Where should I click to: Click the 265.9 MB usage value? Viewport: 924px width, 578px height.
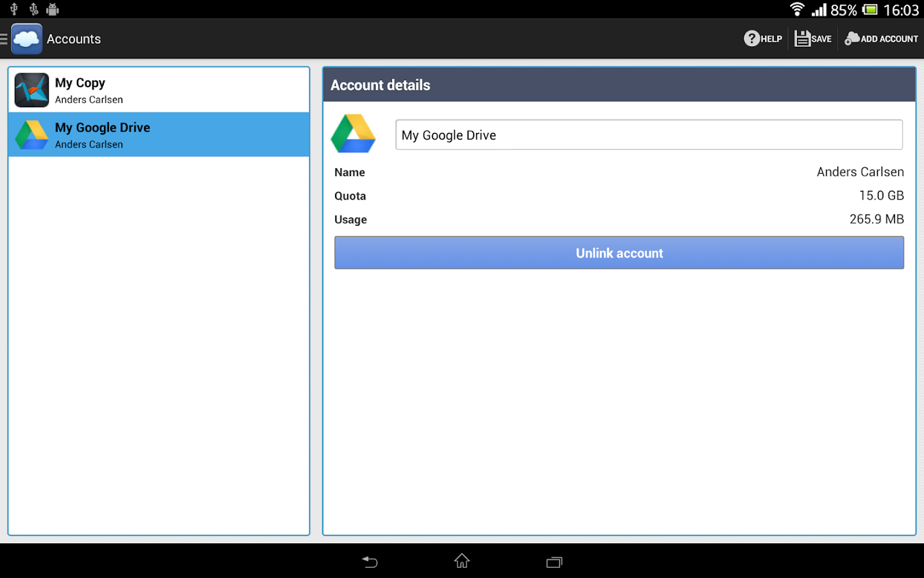pyautogui.click(x=877, y=219)
